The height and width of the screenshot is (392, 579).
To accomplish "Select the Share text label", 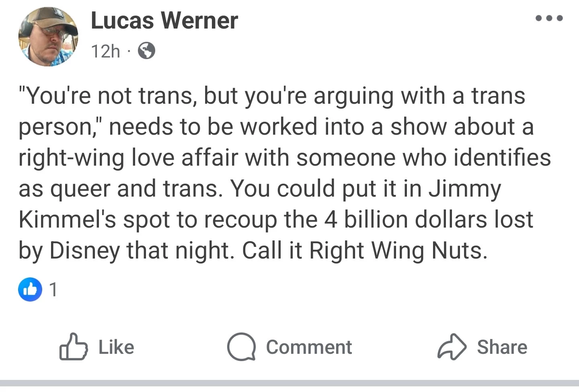I will (502, 347).
